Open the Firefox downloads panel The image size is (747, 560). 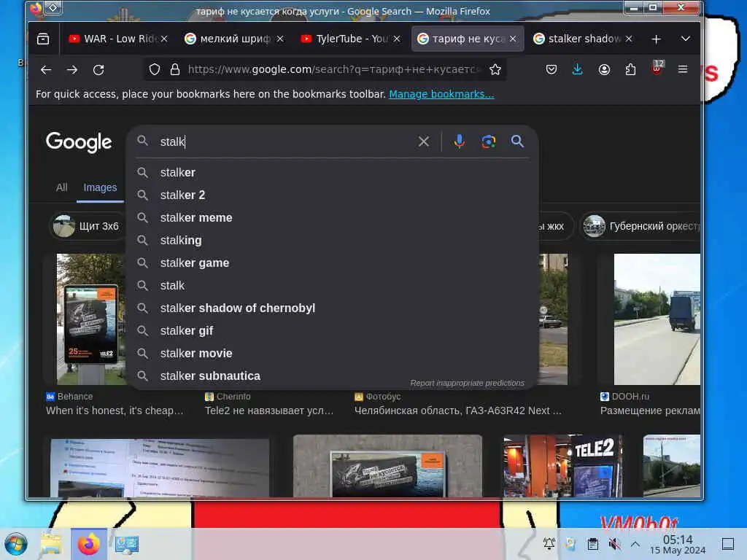[x=578, y=69]
